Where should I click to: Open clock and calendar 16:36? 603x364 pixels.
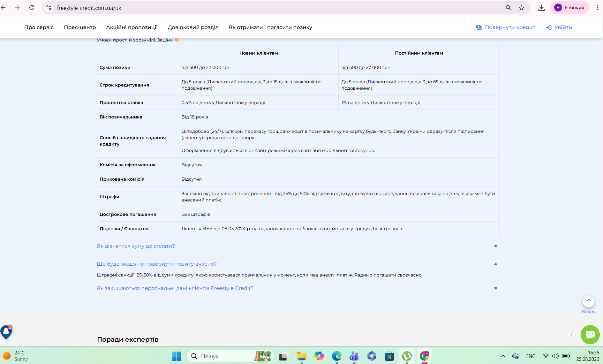point(588,356)
